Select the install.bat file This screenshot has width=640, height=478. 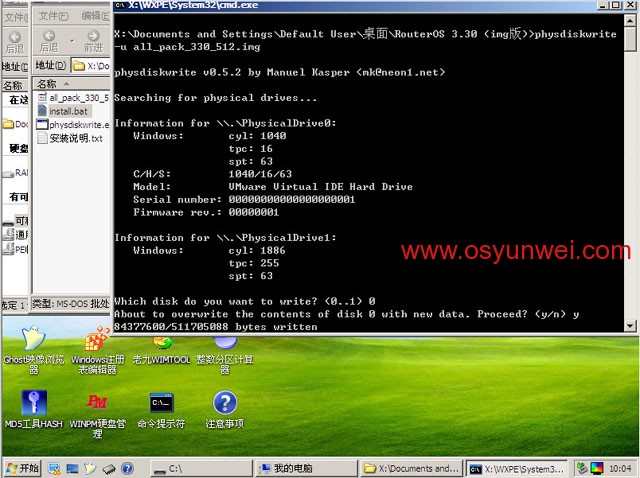(x=63, y=111)
